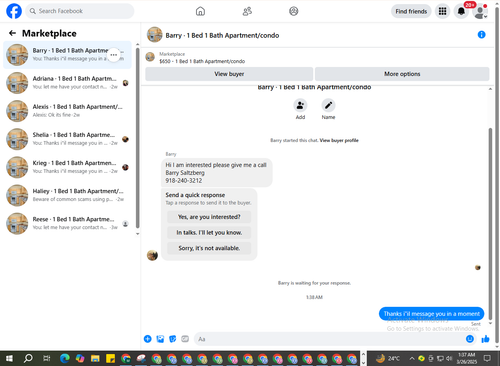The image size is (500, 366).
Task: Click the taskbar clock showing 1:37 AM
Action: tap(466, 358)
